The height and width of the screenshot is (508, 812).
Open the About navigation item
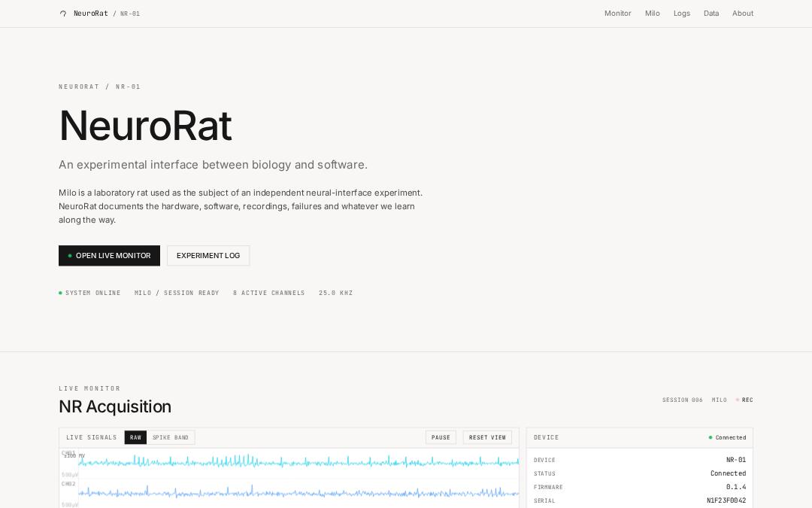[x=743, y=14]
